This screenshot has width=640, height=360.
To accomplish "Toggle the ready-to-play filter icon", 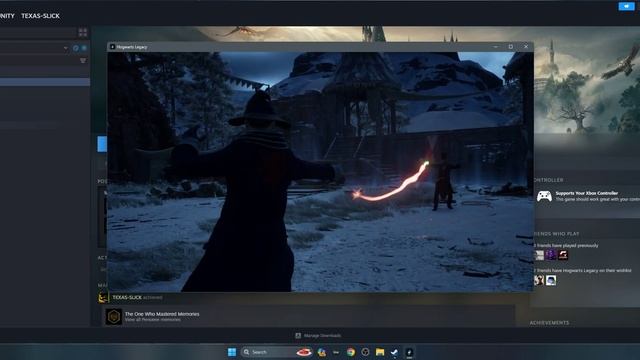I will pos(84,48).
